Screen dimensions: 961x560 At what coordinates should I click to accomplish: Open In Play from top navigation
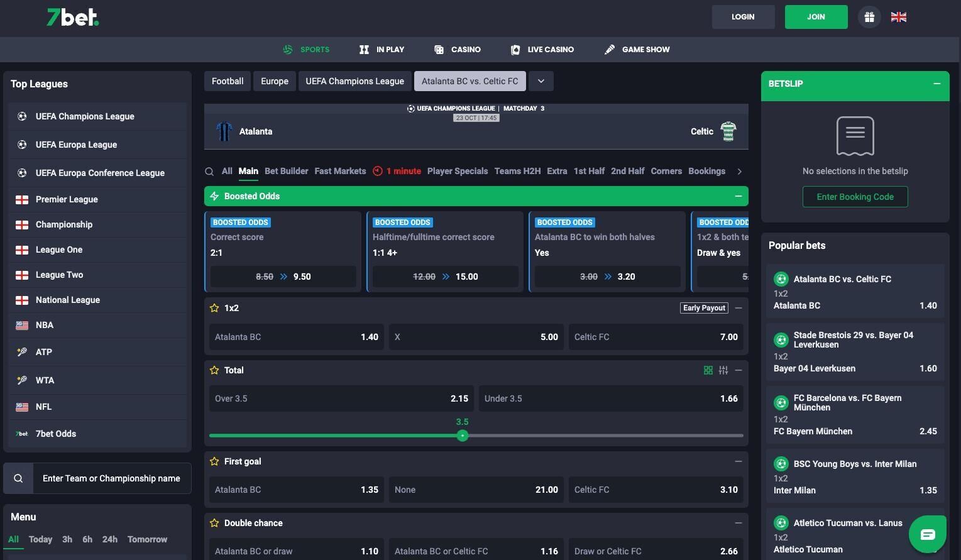382,49
